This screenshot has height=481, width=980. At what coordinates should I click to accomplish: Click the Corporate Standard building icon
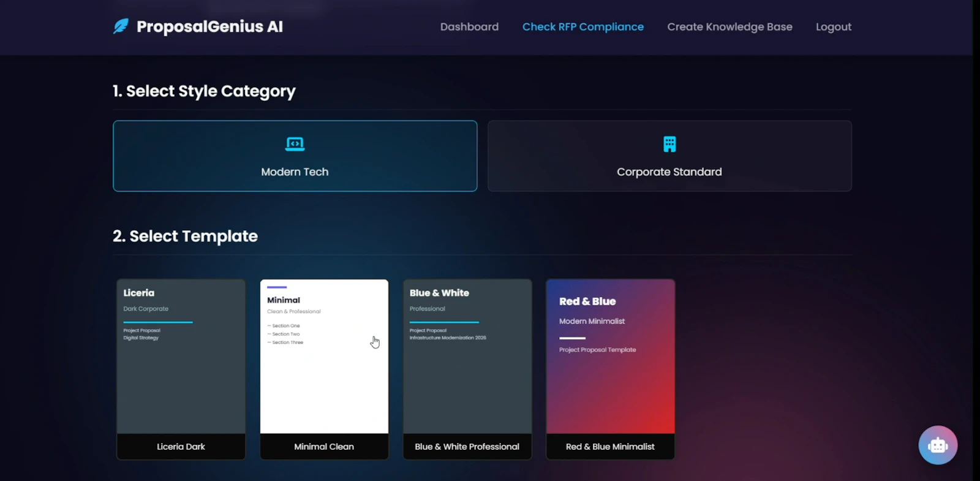click(x=669, y=144)
